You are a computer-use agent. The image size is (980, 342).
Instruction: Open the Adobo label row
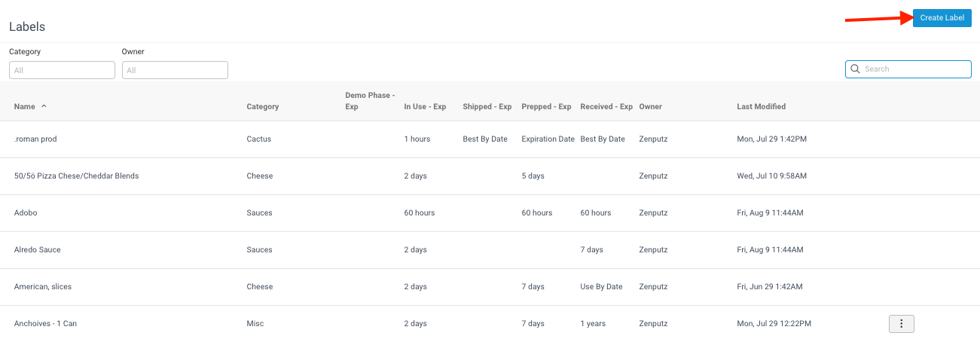pyautogui.click(x=490, y=213)
